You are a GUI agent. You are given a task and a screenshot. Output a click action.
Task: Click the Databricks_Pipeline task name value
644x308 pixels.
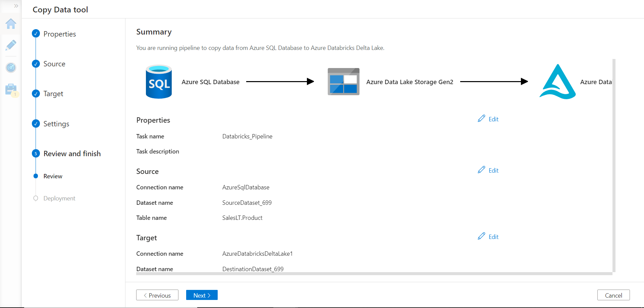[247, 136]
